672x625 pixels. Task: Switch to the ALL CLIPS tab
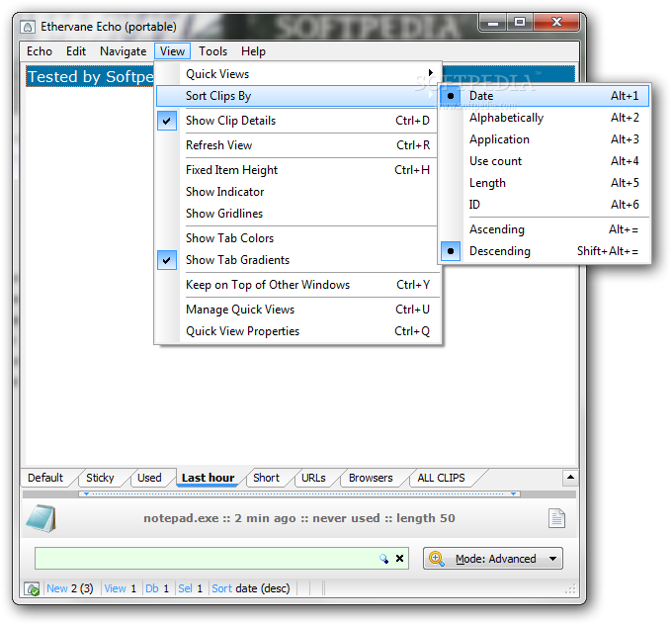click(x=441, y=478)
